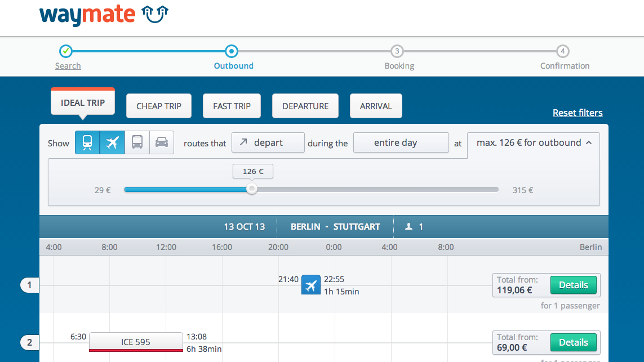
Task: Toggle the car transport filter
Action: coord(161,142)
